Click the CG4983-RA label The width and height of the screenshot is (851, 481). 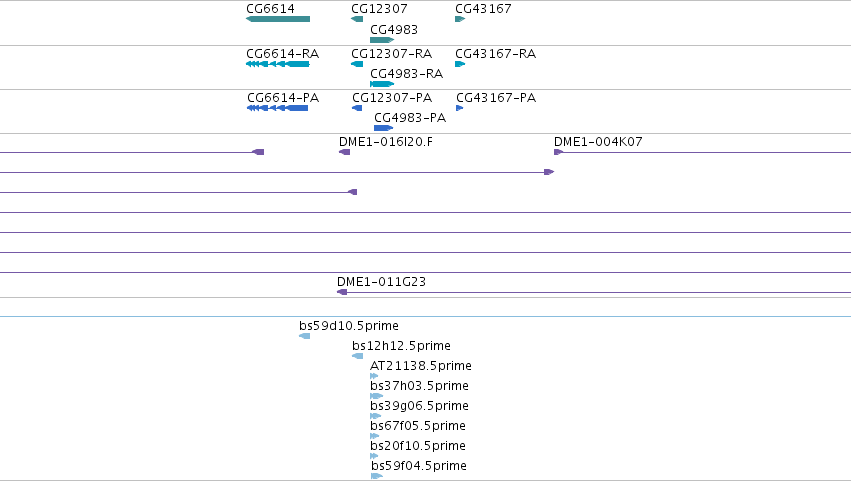click(x=407, y=74)
